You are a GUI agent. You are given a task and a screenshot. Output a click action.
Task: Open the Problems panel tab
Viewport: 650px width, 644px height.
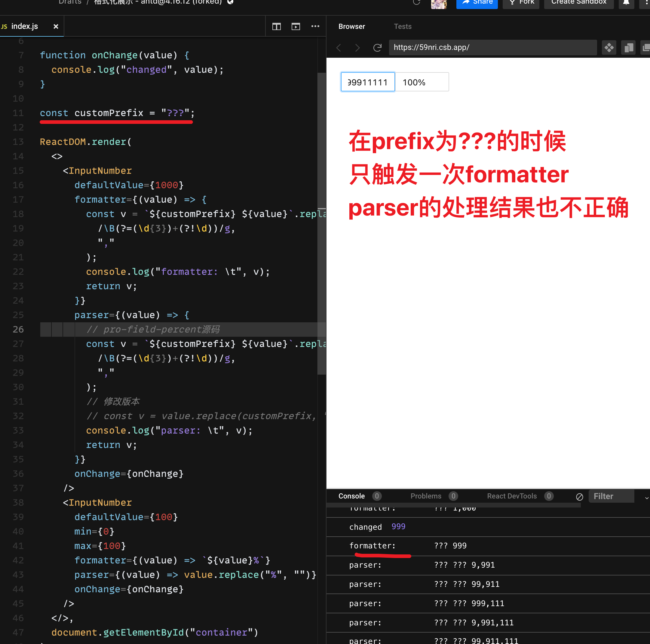pos(426,496)
